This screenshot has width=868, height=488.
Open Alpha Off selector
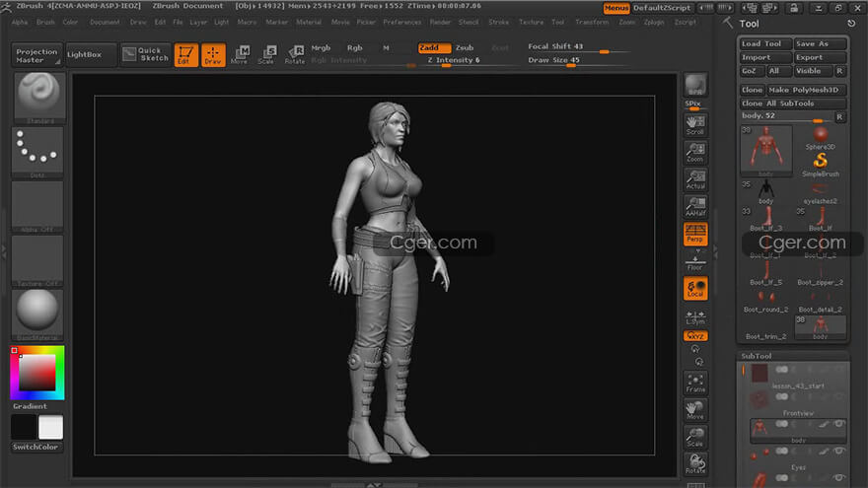click(x=37, y=206)
